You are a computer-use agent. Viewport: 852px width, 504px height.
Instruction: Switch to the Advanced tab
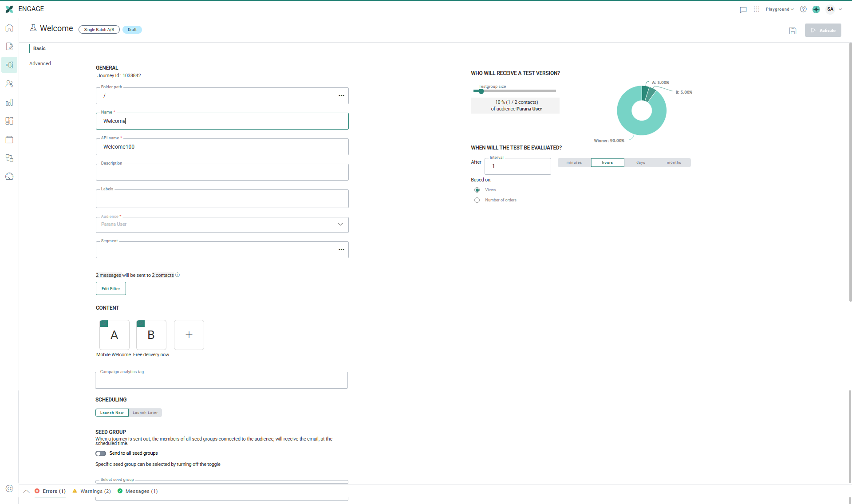click(40, 63)
